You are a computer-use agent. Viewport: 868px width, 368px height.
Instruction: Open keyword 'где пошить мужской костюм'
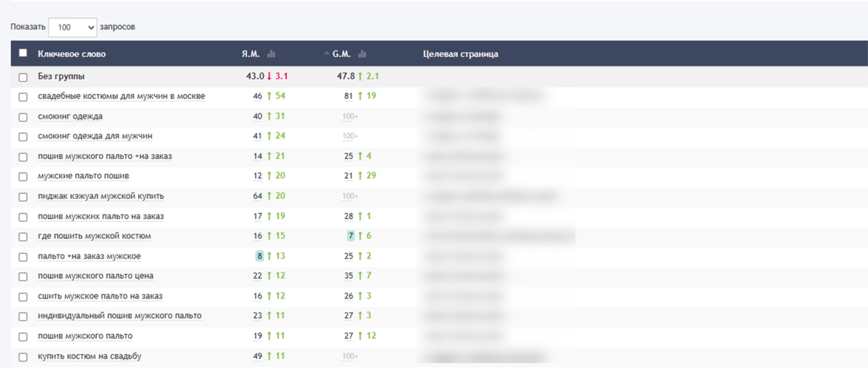point(94,236)
